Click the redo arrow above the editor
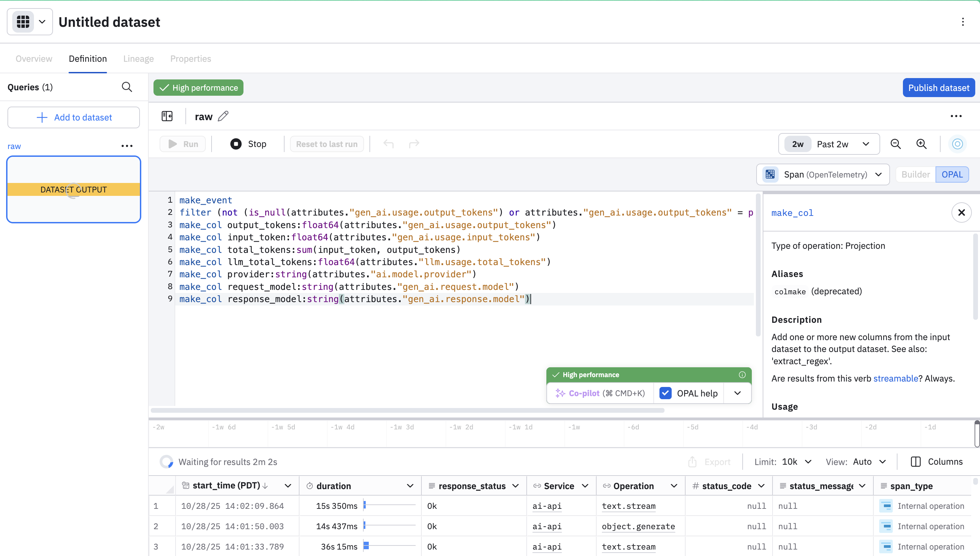This screenshot has width=980, height=556. tap(414, 144)
